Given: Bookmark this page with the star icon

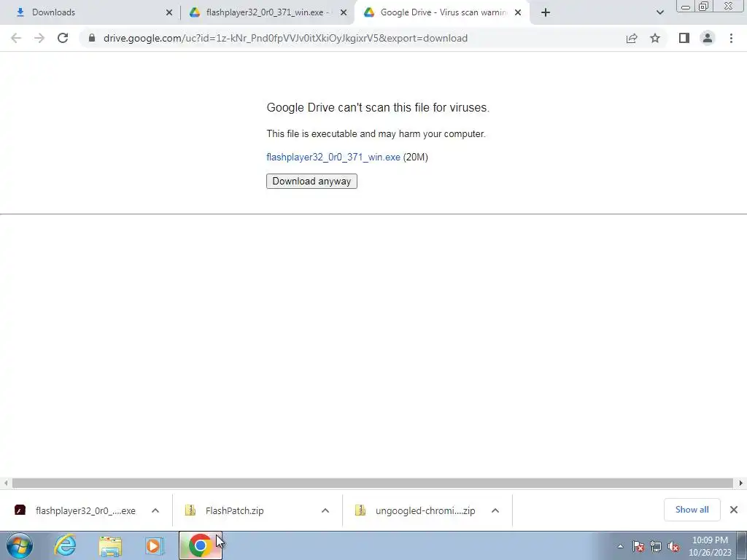Looking at the screenshot, I should (x=655, y=38).
